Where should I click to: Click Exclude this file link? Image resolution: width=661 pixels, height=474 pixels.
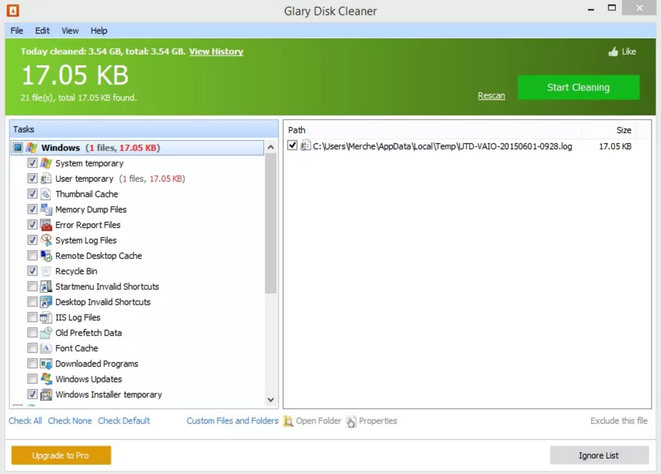click(x=619, y=421)
